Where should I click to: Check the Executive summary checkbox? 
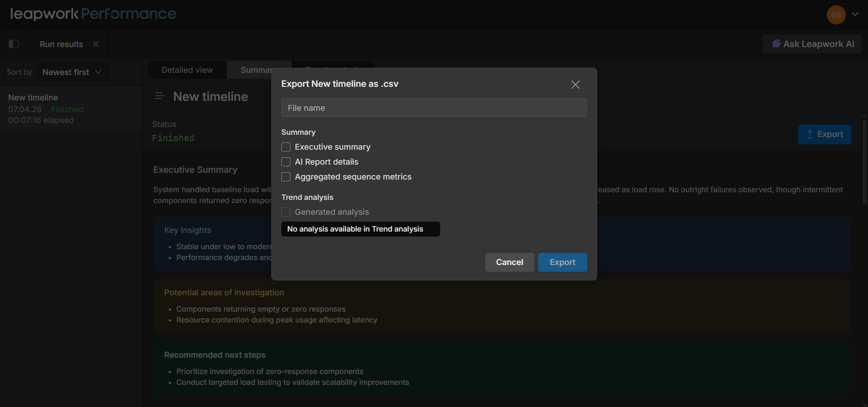click(x=286, y=147)
